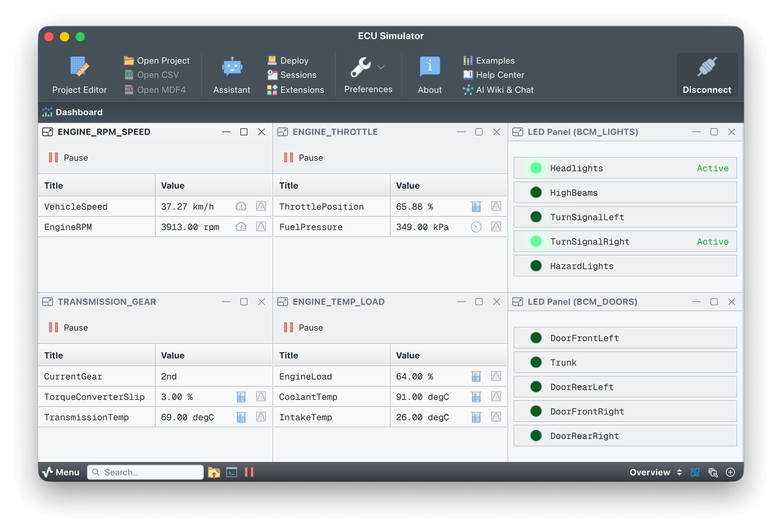Toggle the Headlights LED
This screenshot has height=532, width=782.
(x=536, y=168)
